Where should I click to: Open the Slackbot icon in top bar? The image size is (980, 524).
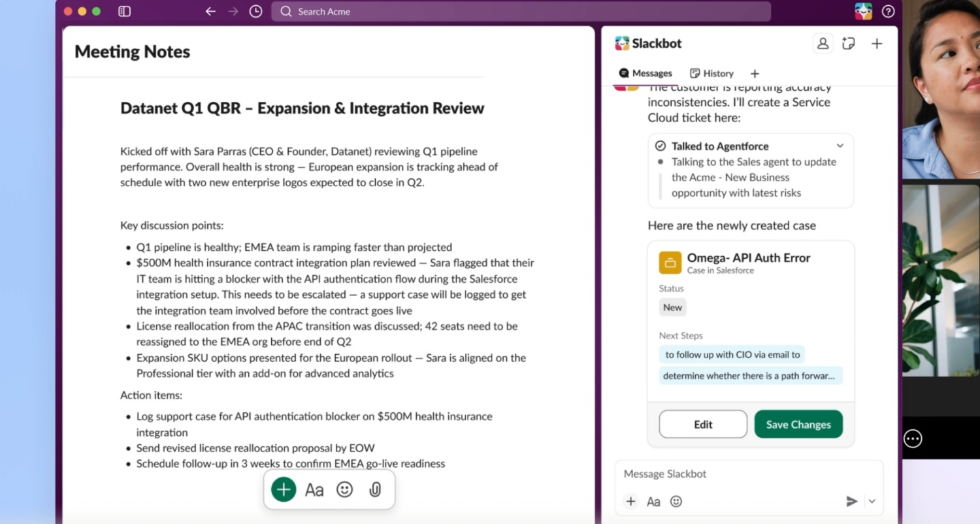864,11
